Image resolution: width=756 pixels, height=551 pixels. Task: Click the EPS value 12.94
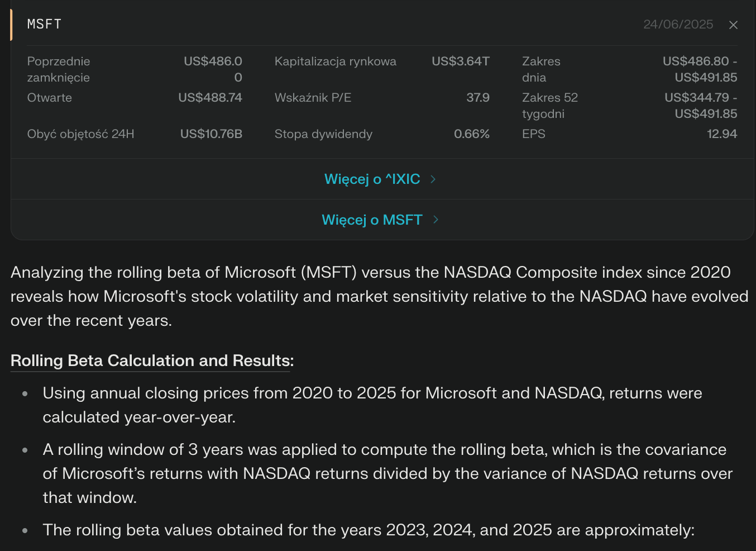pyautogui.click(x=722, y=134)
